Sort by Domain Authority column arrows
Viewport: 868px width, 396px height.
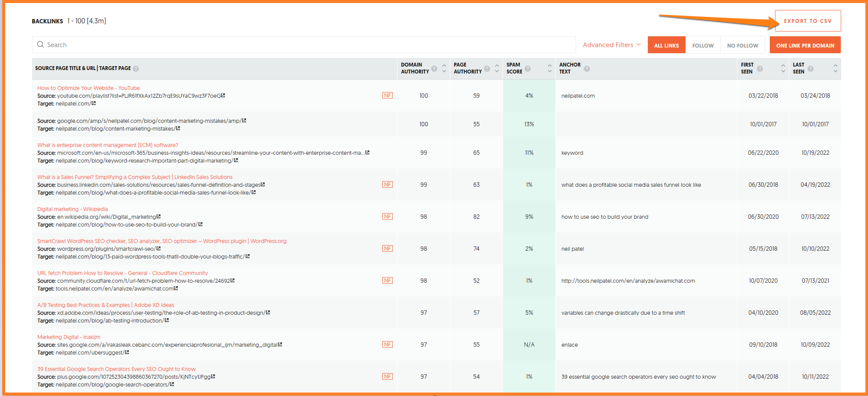coord(444,68)
